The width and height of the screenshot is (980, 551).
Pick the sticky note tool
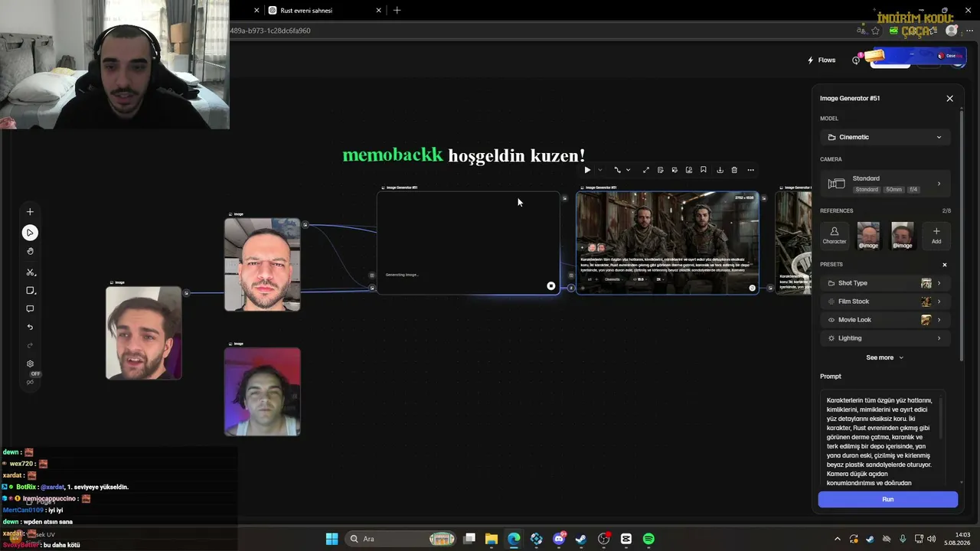(x=30, y=291)
